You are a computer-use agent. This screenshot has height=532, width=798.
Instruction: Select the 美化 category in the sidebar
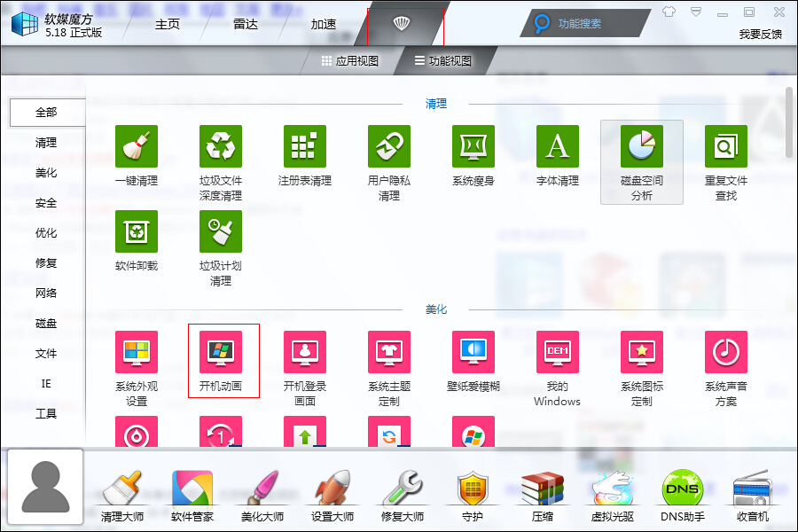[x=45, y=173]
